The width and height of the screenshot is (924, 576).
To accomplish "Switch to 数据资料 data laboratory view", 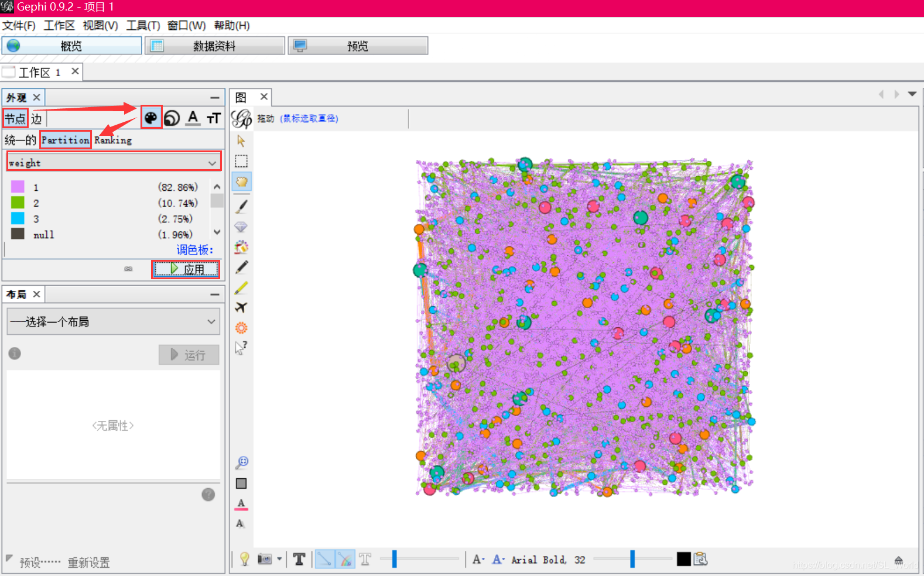I will (x=215, y=46).
